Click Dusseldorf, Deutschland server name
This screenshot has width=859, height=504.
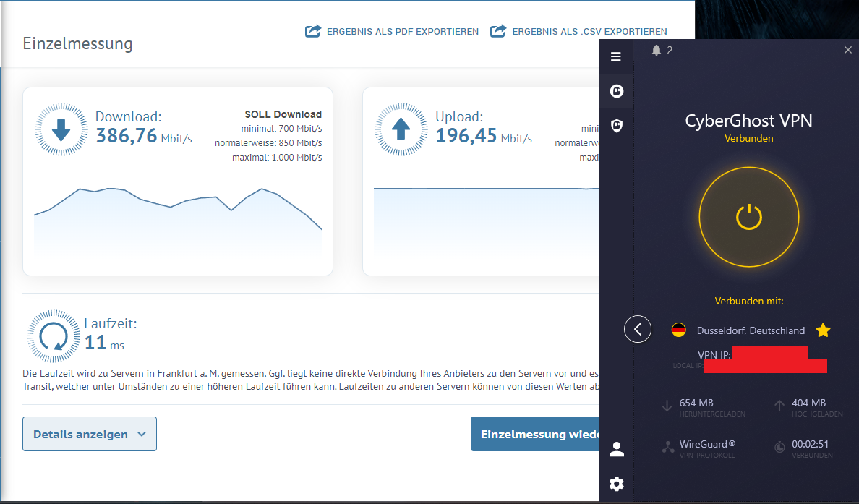[x=751, y=330]
